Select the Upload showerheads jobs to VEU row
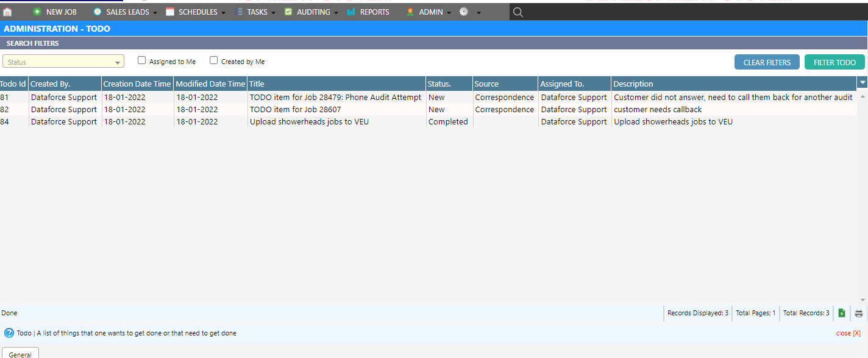This screenshot has width=868, height=358. pyautogui.click(x=309, y=122)
